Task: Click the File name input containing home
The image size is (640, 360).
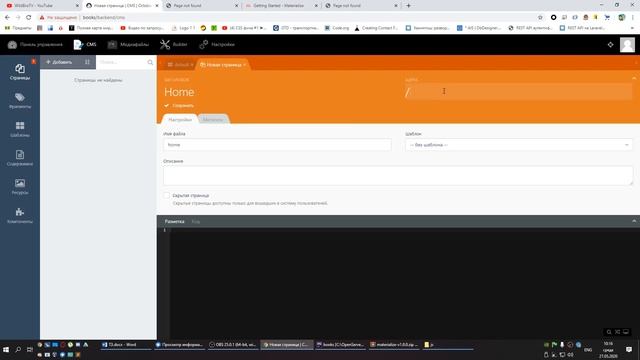Action: (x=277, y=145)
